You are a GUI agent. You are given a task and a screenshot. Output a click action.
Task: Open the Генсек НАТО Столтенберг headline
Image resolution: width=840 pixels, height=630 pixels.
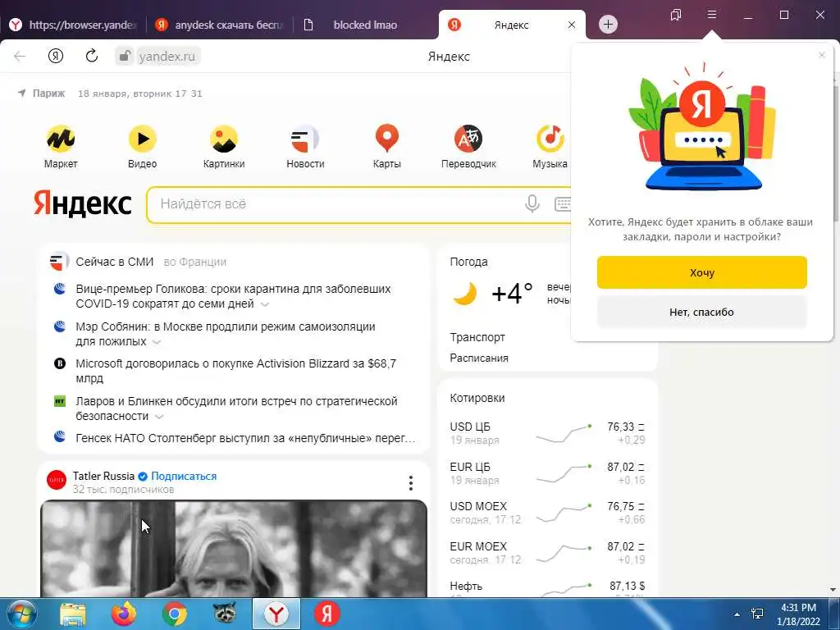tap(245, 438)
